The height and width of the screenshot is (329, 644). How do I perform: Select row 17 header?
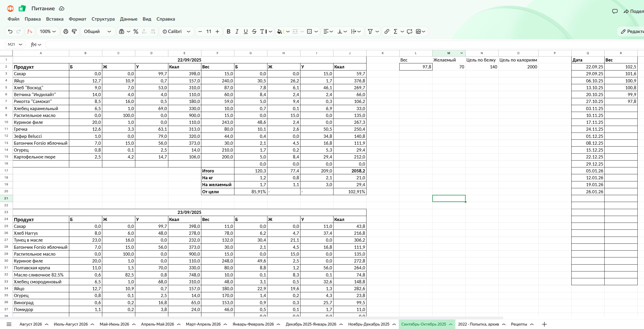(x=6, y=171)
